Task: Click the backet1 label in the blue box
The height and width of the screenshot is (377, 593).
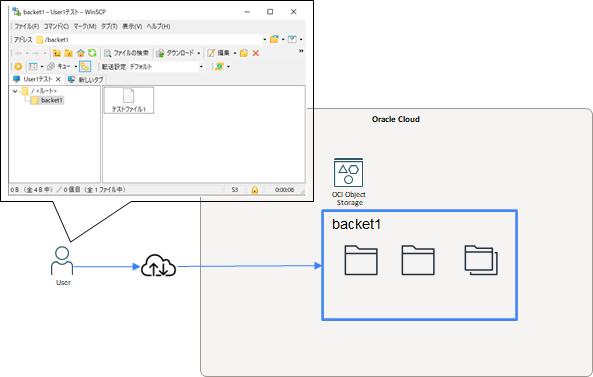Action: coord(356,224)
